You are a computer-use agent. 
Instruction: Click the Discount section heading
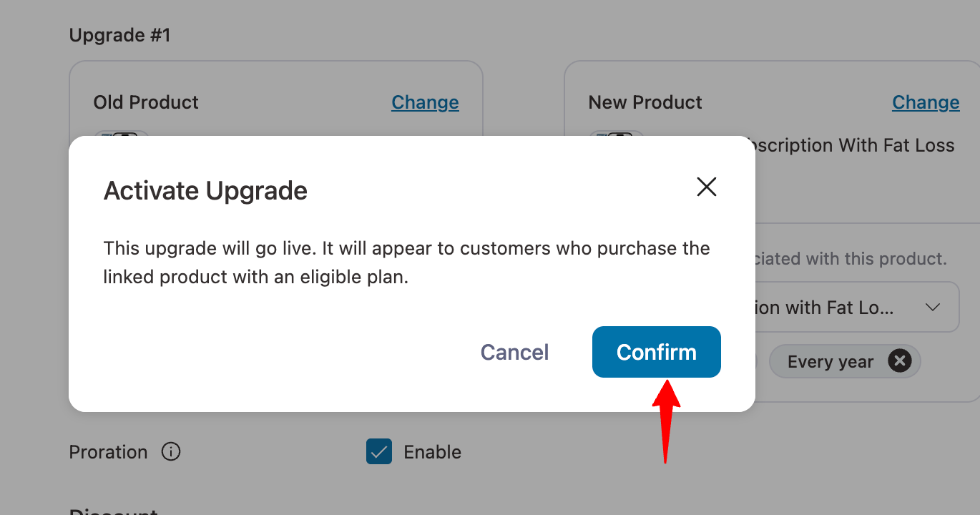click(113, 511)
